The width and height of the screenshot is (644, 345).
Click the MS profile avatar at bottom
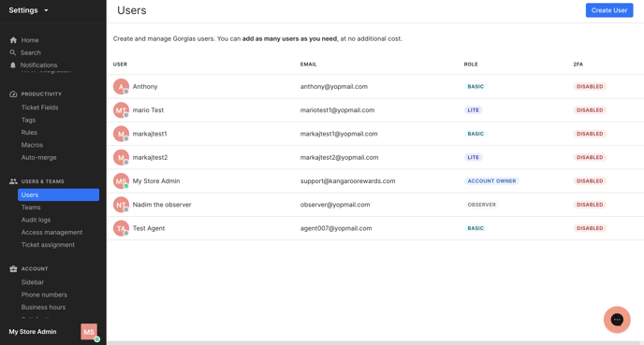(x=89, y=332)
